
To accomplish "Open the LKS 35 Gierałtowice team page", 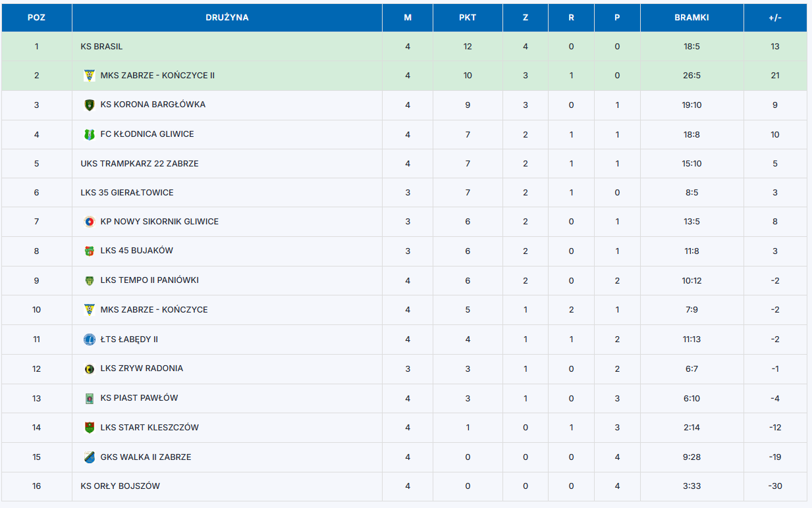I will [x=127, y=193].
